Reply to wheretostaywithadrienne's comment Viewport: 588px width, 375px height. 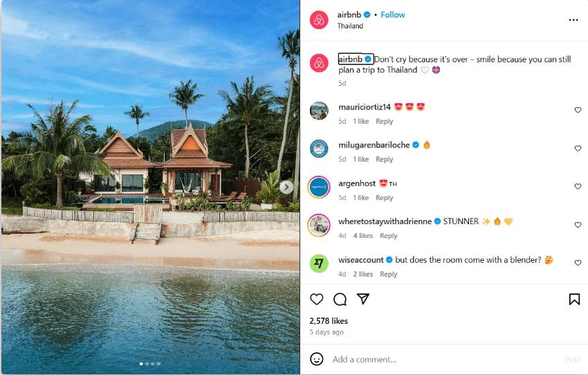pos(389,236)
